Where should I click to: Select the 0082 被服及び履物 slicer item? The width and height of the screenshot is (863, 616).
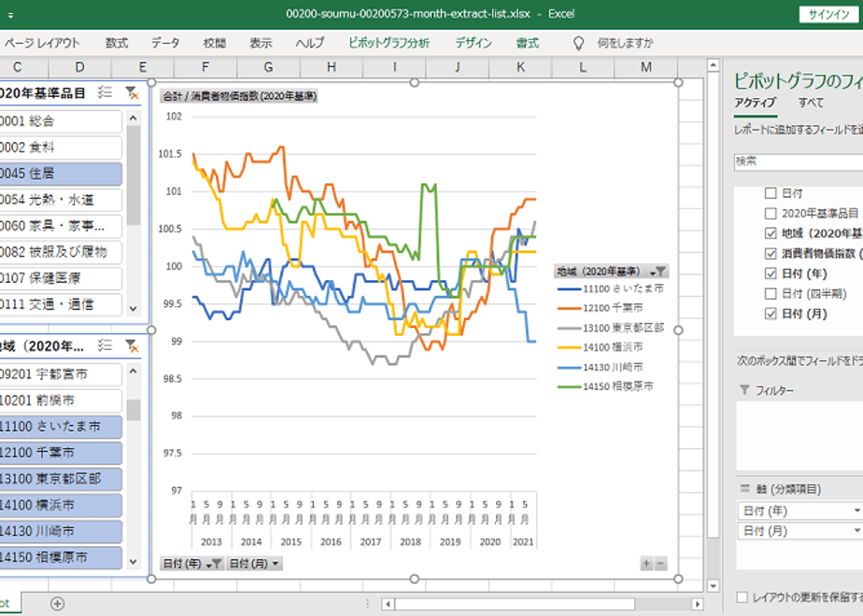[x=60, y=252]
